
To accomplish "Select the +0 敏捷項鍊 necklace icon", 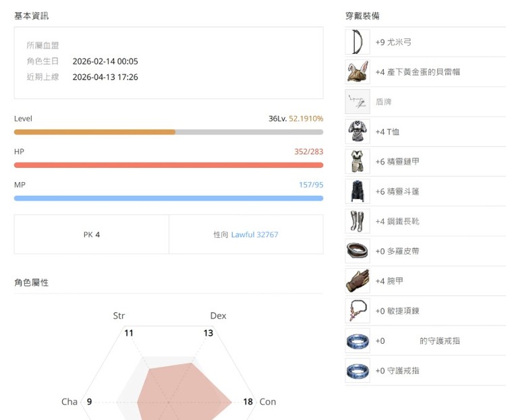I will 358,311.
